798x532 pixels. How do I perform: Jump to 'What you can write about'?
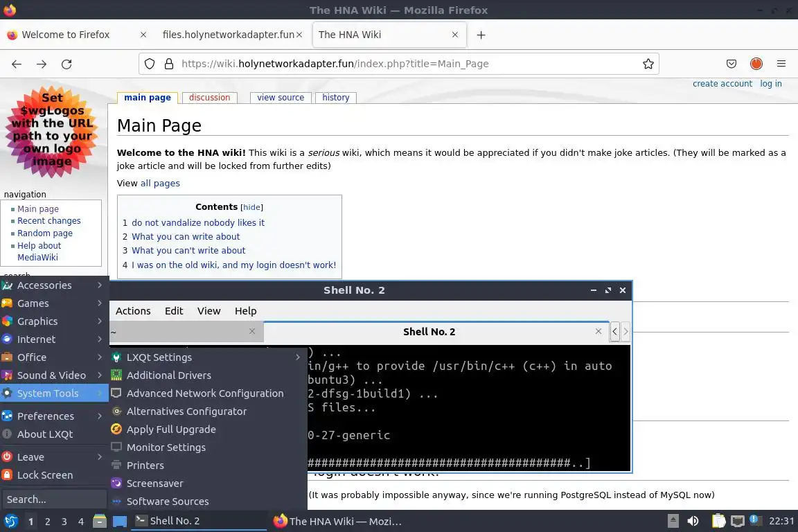point(186,237)
